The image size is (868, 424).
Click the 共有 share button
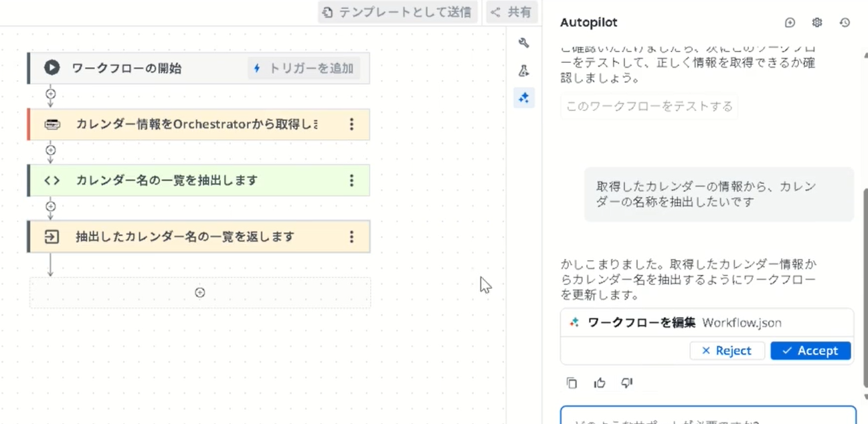pyautogui.click(x=512, y=12)
